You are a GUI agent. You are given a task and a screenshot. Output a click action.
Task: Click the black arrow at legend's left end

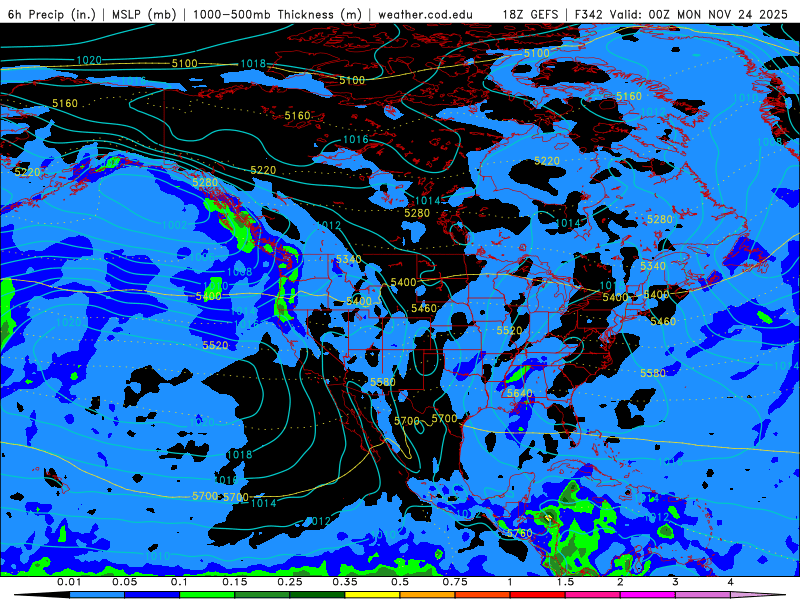pyautogui.click(x=41, y=595)
